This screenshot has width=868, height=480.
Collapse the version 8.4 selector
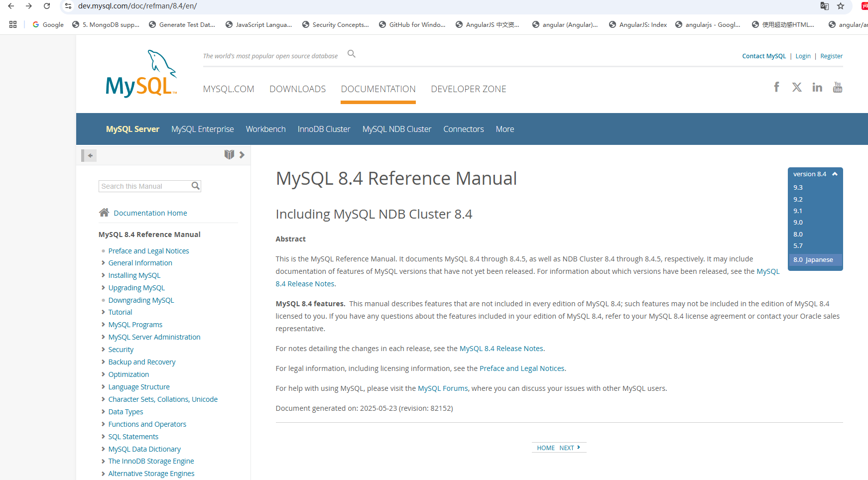coord(835,174)
